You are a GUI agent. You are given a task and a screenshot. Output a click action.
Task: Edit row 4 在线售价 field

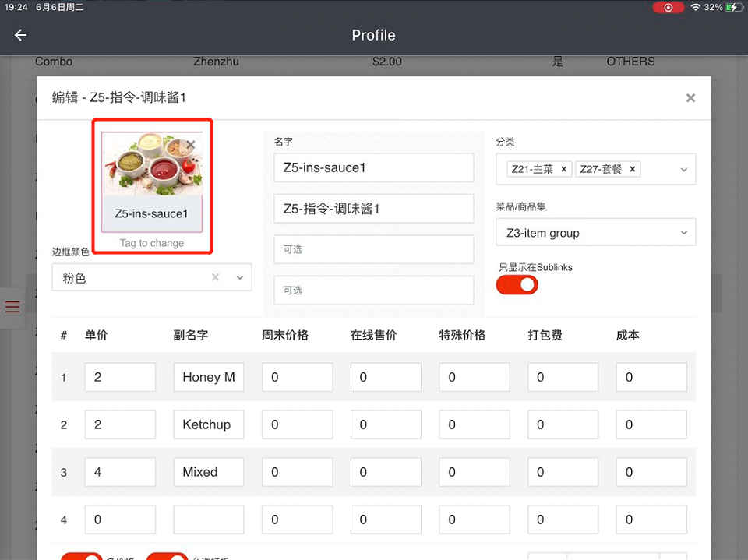pyautogui.click(x=386, y=519)
